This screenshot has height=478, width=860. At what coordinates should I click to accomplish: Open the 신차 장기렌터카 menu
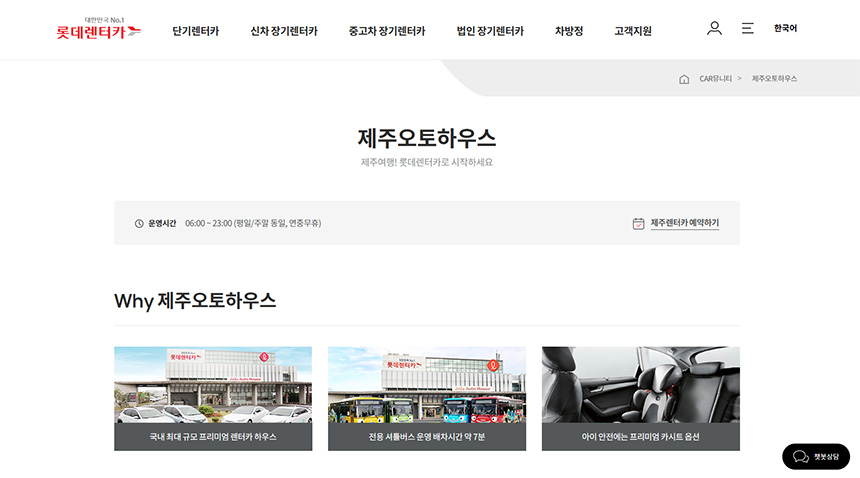click(x=284, y=31)
